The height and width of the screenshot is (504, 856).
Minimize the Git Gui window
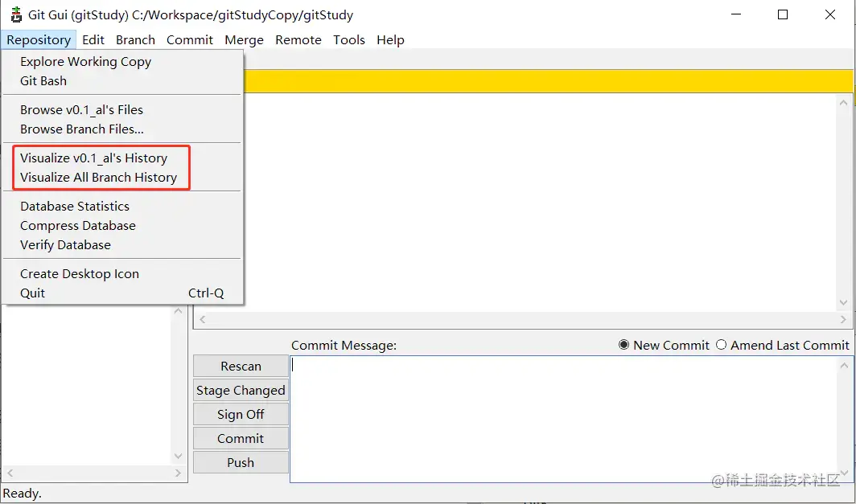pos(736,14)
